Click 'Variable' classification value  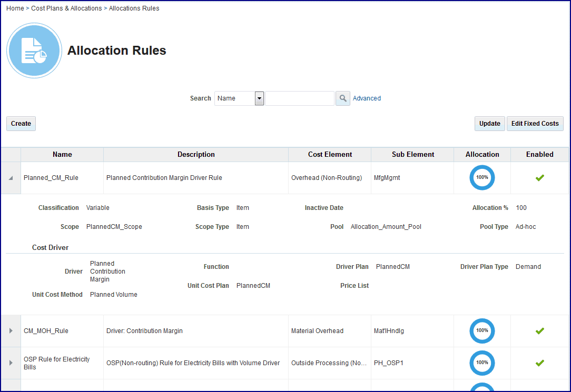point(97,208)
